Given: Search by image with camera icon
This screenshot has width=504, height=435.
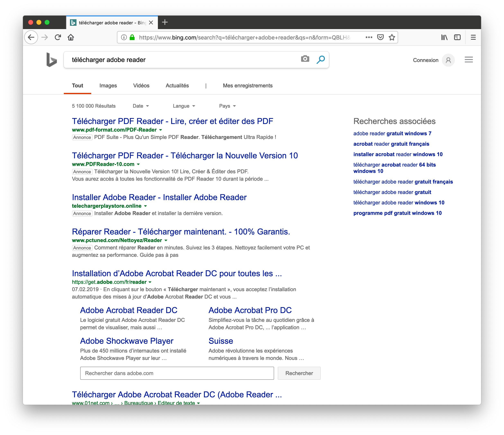Looking at the screenshot, I should pos(305,59).
